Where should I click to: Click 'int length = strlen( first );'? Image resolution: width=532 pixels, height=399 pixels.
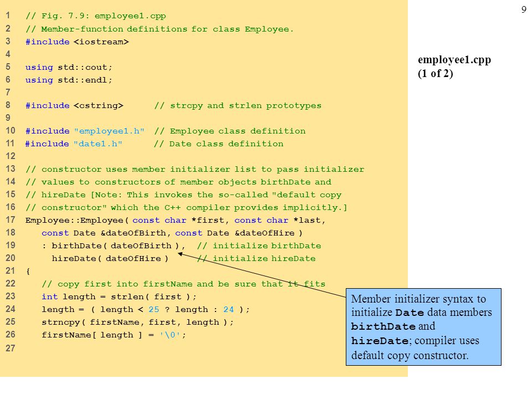[x=119, y=297]
